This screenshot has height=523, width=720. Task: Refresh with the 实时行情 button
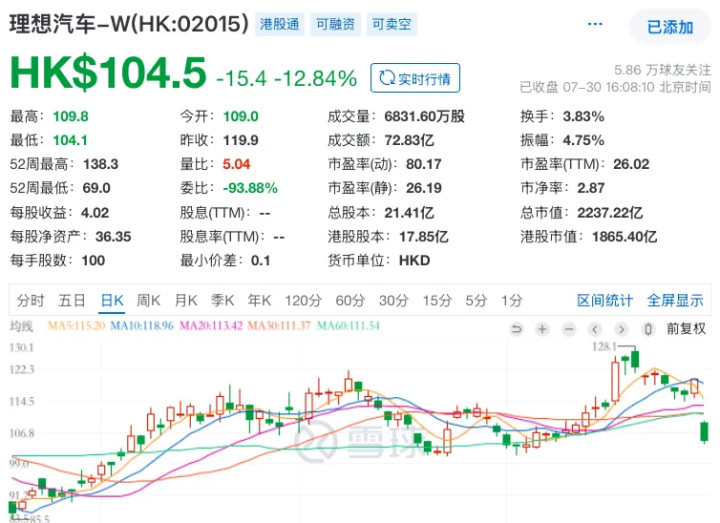[x=415, y=78]
